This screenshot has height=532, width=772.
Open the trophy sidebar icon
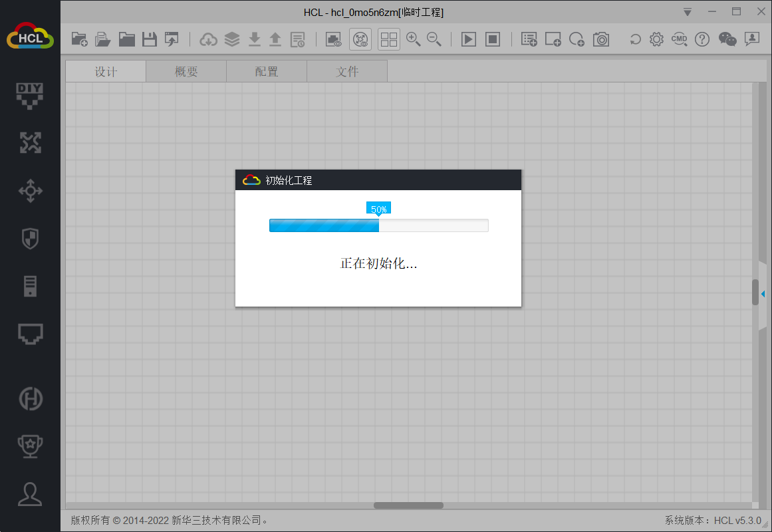(x=30, y=447)
